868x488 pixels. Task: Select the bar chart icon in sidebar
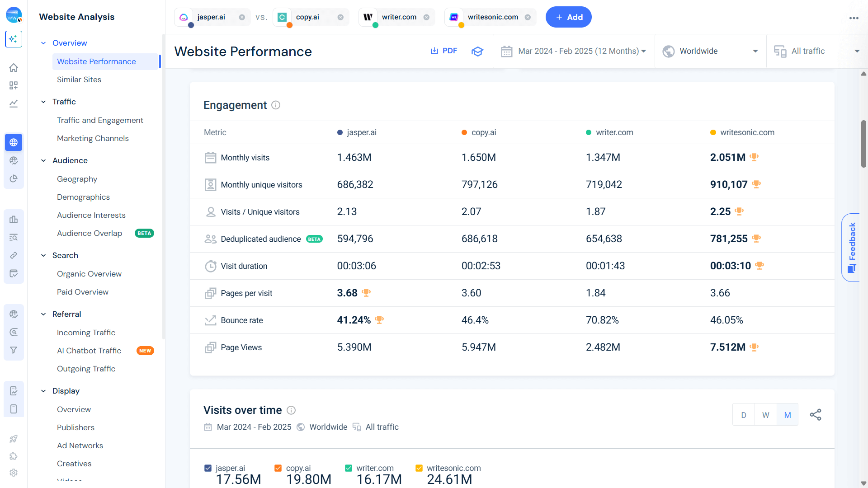14,219
